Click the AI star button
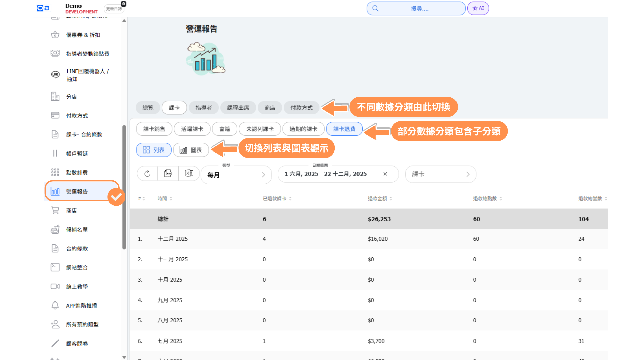Viewport: 644px width, 362px height. 478,8
